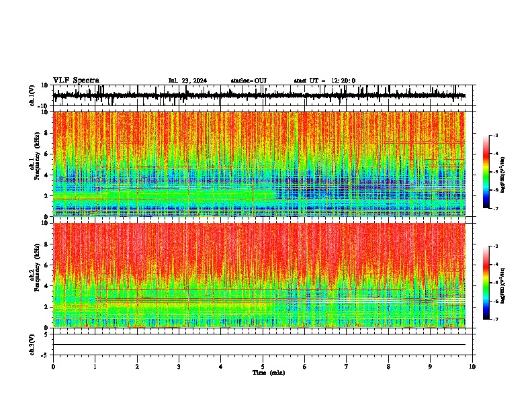Viewport: 532px width, 411px height.
Task: Click the flat ch.3 voltage line
Action: tap(259, 345)
